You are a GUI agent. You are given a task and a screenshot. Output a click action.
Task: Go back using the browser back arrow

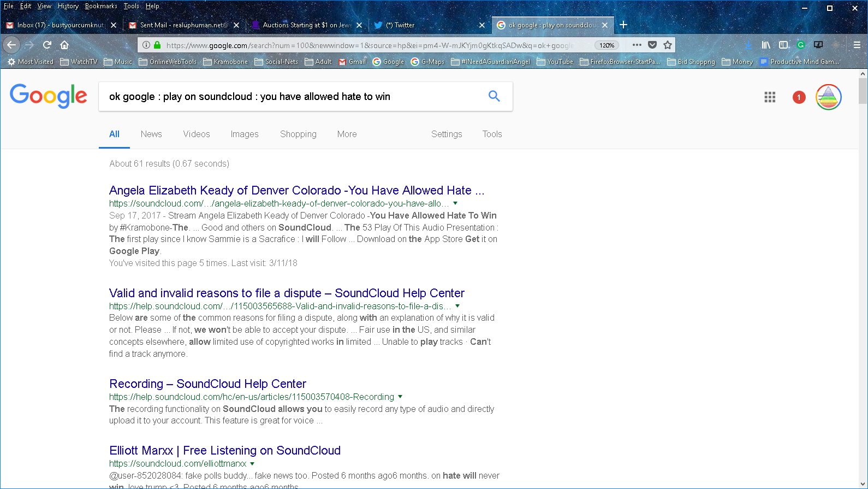(x=11, y=45)
